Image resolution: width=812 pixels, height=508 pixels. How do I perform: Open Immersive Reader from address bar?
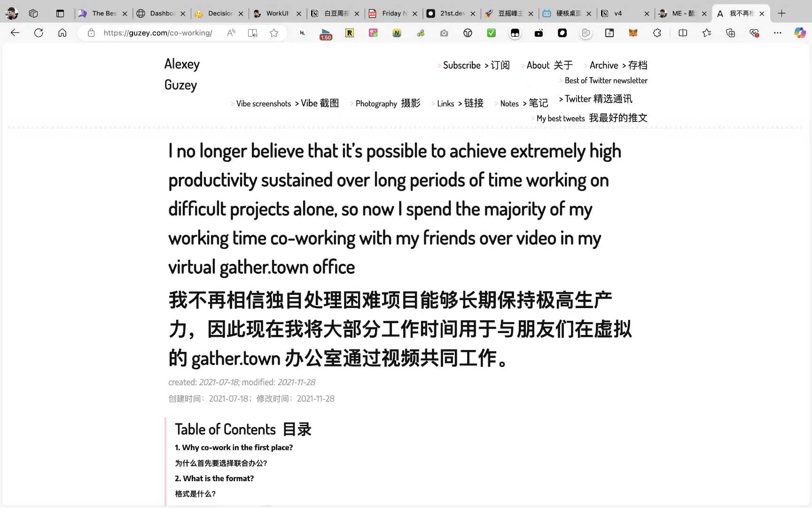252,33
